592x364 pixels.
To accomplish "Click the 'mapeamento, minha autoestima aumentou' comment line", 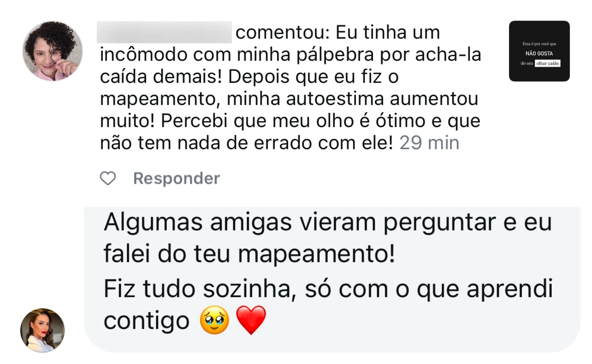I will click(x=289, y=99).
